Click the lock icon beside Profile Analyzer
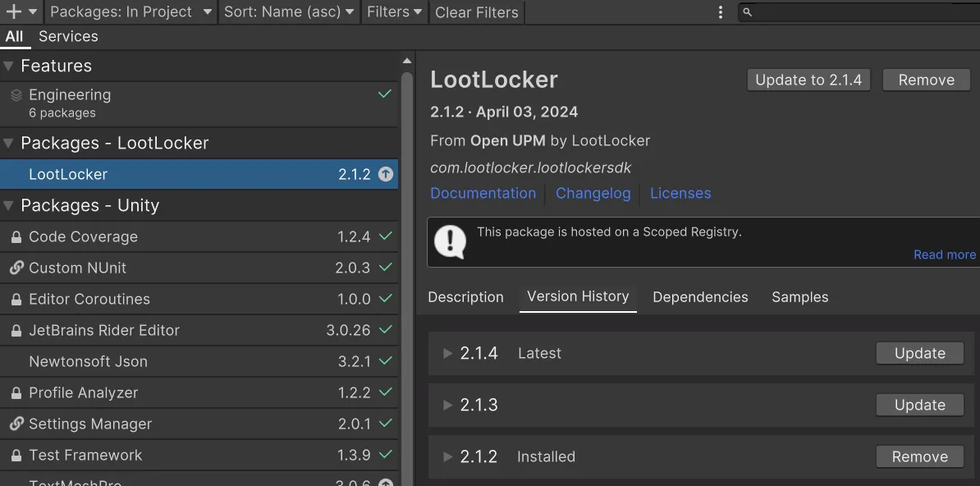This screenshot has width=980, height=486. click(16, 392)
